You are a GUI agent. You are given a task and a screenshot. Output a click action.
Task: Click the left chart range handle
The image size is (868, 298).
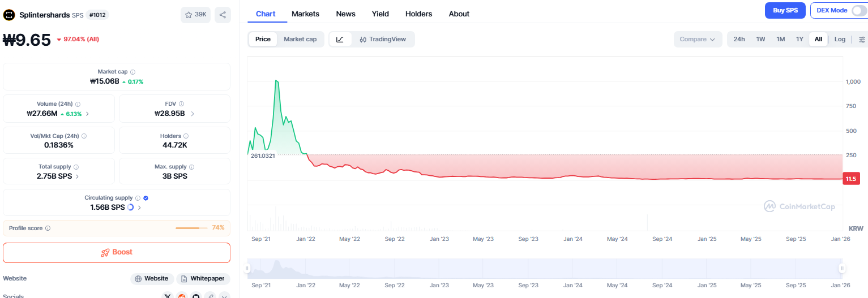tap(247, 269)
